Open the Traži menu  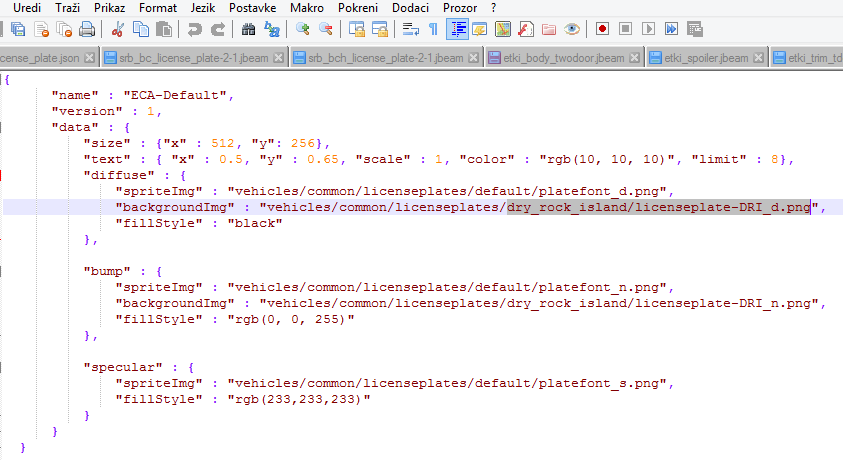click(x=68, y=8)
